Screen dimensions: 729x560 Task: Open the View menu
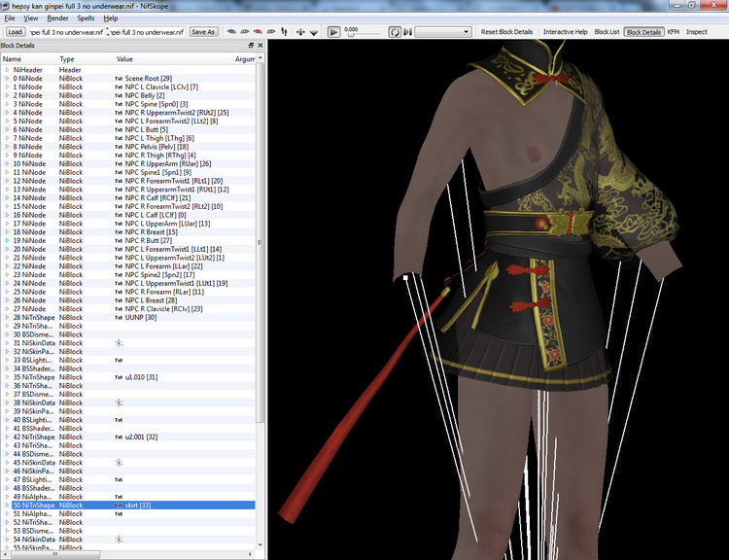(31, 18)
